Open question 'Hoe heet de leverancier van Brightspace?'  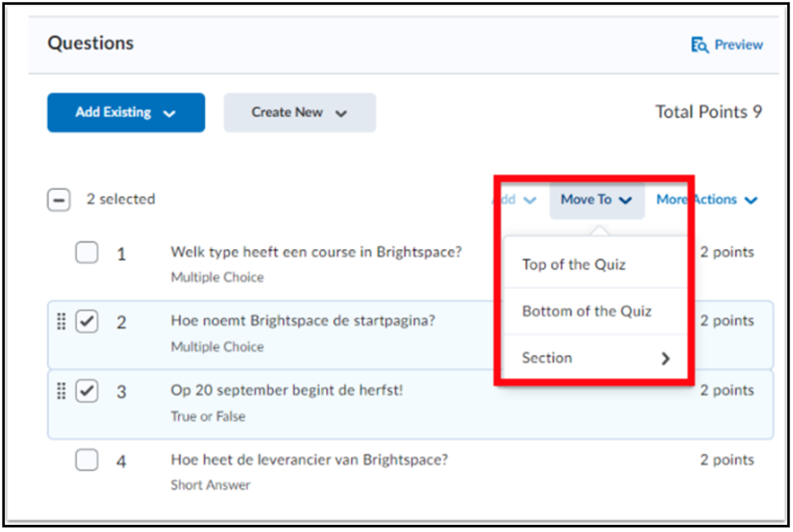pyautogui.click(x=309, y=460)
